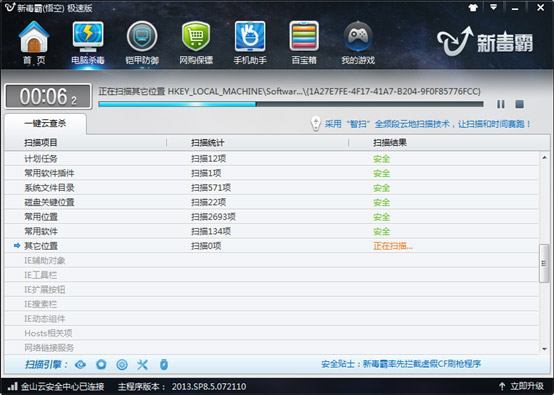Viewport: 554px width, 395px height.
Task: Click the 立即升级 upgrade link
Action: [521, 386]
